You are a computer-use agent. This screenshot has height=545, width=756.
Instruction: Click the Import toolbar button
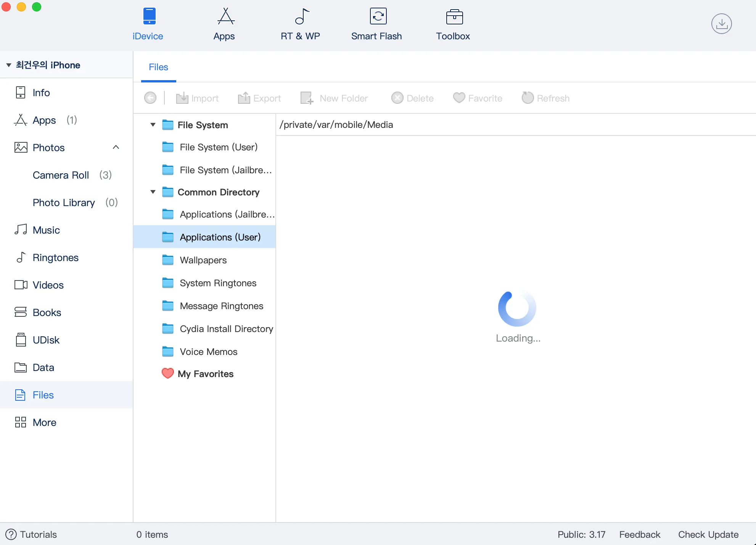[x=197, y=98]
